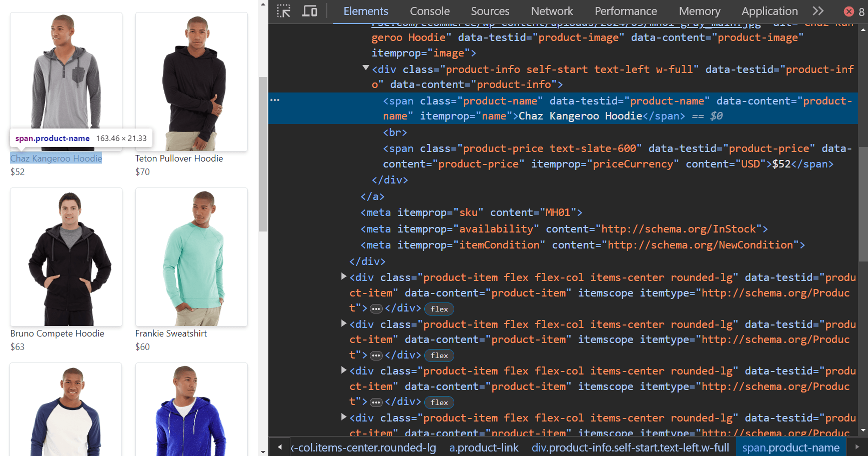Image resolution: width=868 pixels, height=456 pixels.
Task: Open the Teton Pullover Hoodie product link
Action: (179, 158)
